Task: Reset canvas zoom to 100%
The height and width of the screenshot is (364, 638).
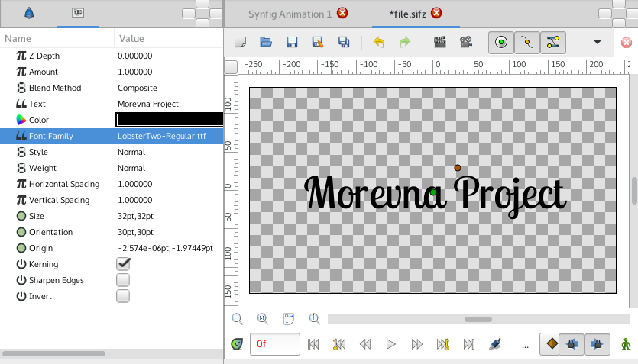Action: pyautogui.click(x=263, y=319)
